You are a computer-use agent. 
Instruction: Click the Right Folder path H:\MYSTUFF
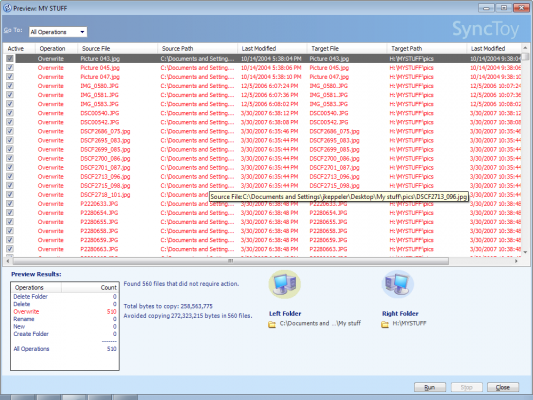409,323
